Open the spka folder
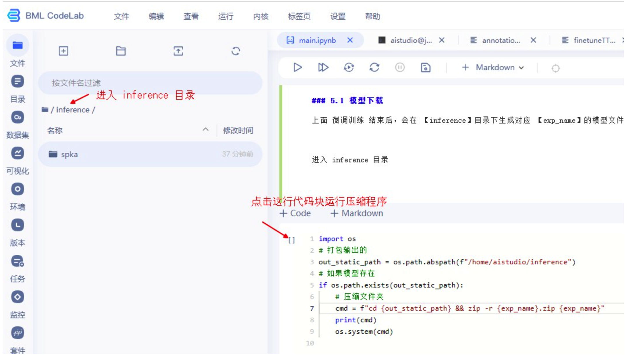The height and width of the screenshot is (364, 641). 69,154
